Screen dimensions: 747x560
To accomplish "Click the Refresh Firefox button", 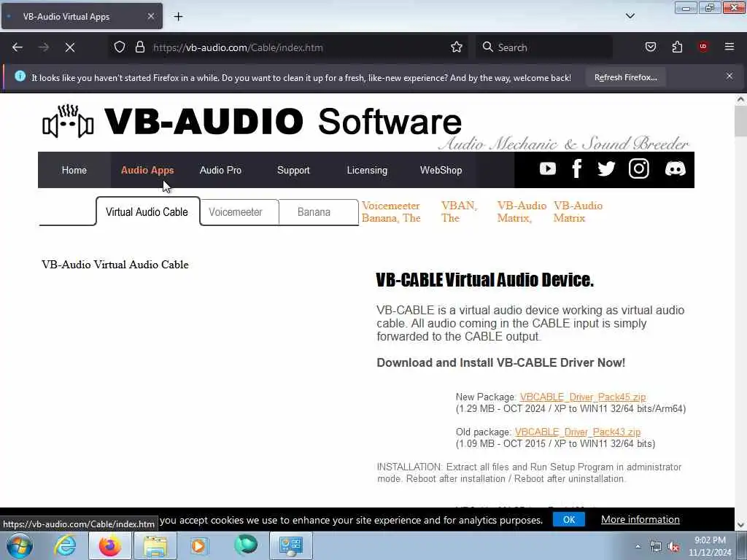I will [x=625, y=77].
